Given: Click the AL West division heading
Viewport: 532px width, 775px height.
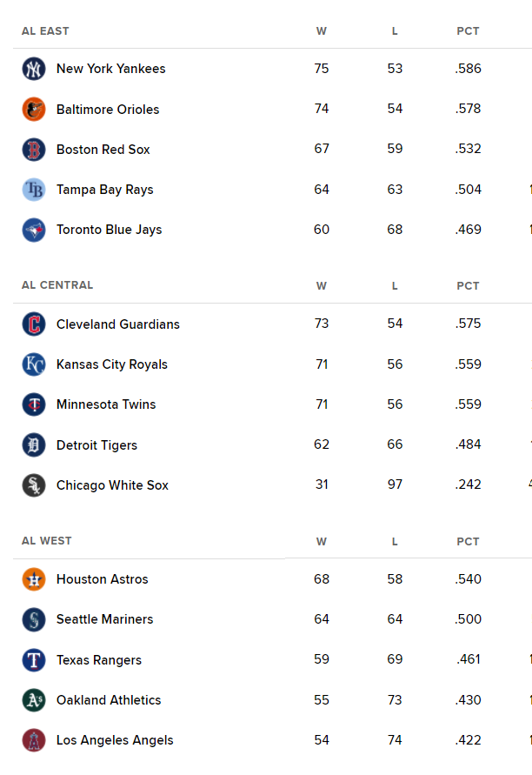Looking at the screenshot, I should (x=46, y=541).
